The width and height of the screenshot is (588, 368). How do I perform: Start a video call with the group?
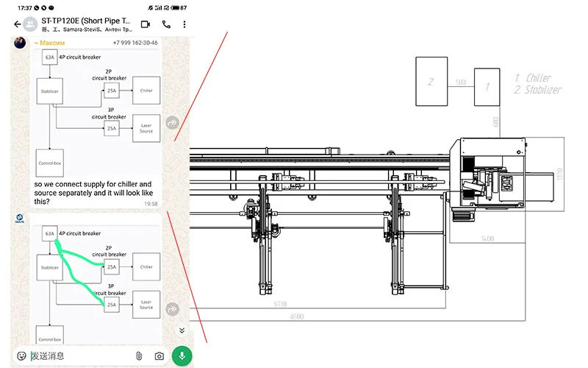[x=145, y=24]
